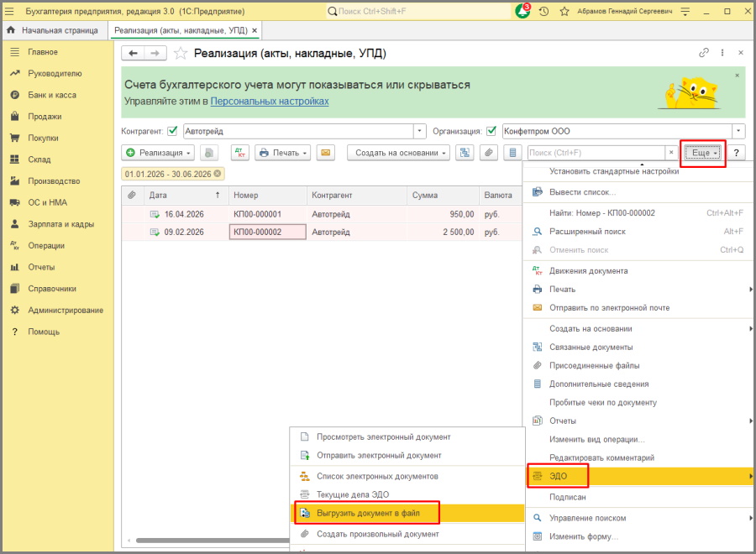756x554 pixels.
Task: Click the Дт/Кт document movements toolbar icon
Action: [240, 153]
